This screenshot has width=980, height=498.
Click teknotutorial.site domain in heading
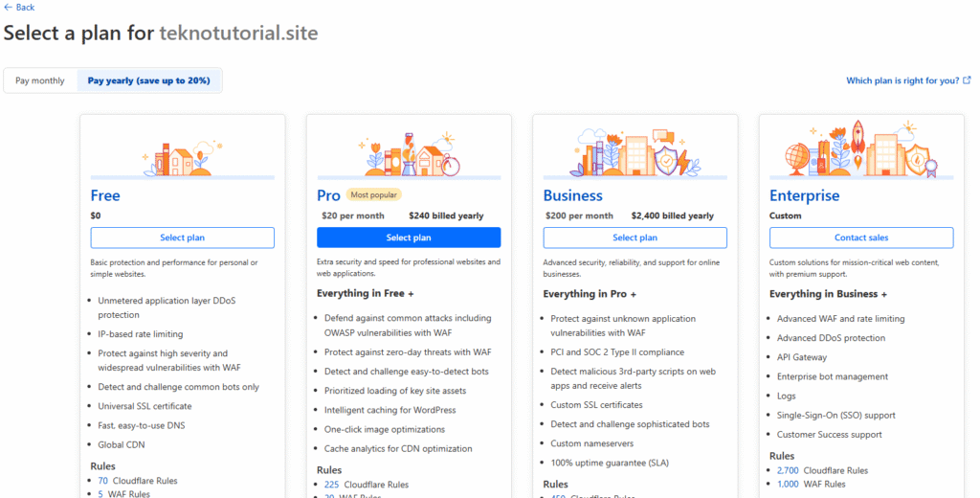point(238,33)
